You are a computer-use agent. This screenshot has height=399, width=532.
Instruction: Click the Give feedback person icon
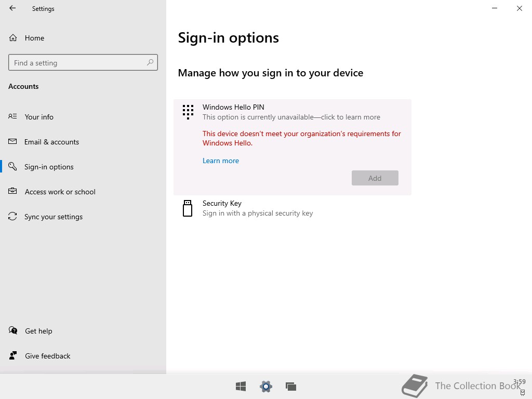[13, 355]
